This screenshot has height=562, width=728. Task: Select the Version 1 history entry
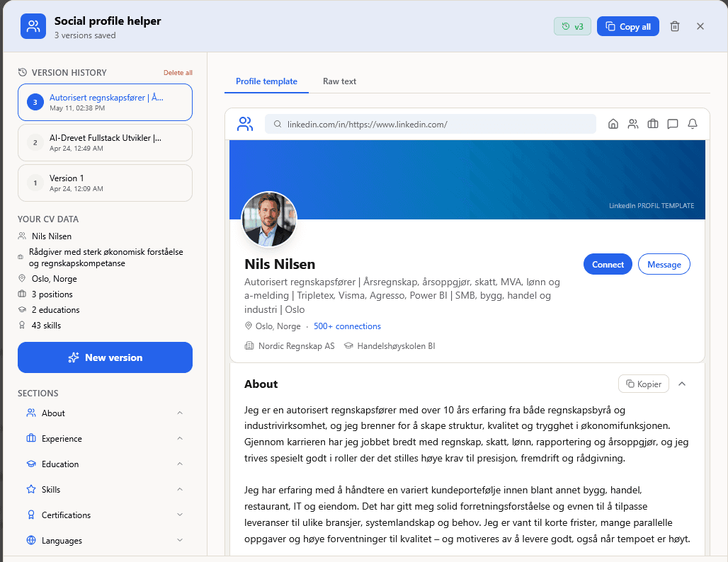tap(105, 183)
